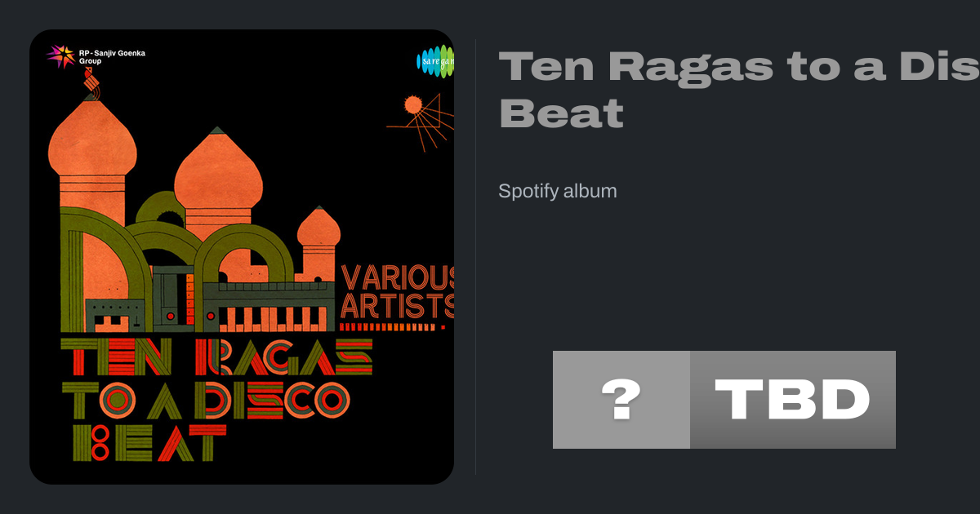Select the question mark score box
Screen dimensions: 980x514
(x=621, y=400)
